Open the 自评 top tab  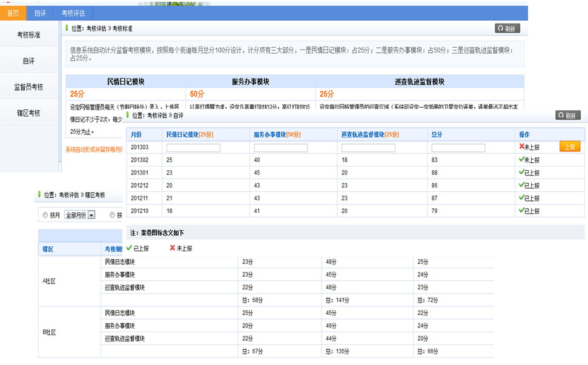(40, 13)
